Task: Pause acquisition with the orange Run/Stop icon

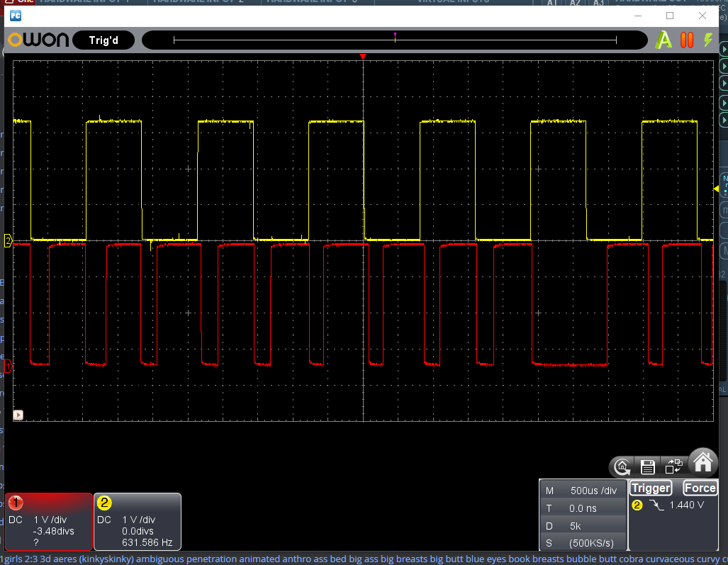Action: pyautogui.click(x=687, y=40)
